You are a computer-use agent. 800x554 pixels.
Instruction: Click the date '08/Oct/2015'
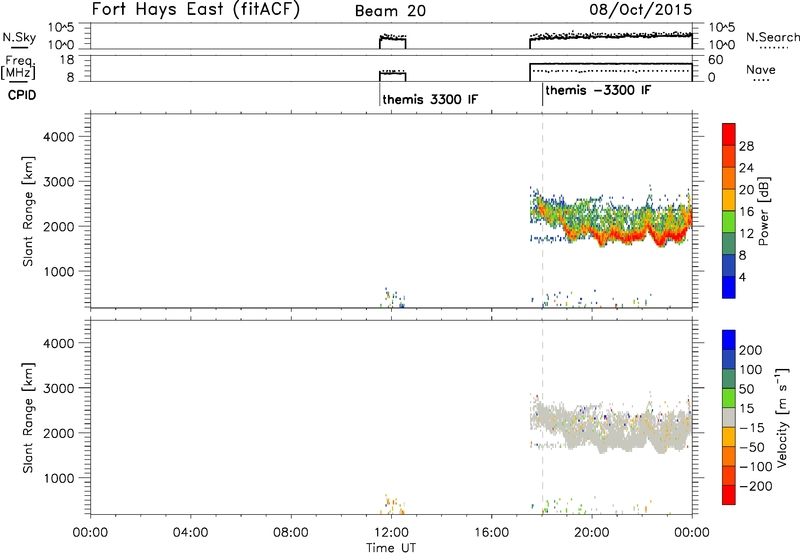pyautogui.click(x=641, y=10)
